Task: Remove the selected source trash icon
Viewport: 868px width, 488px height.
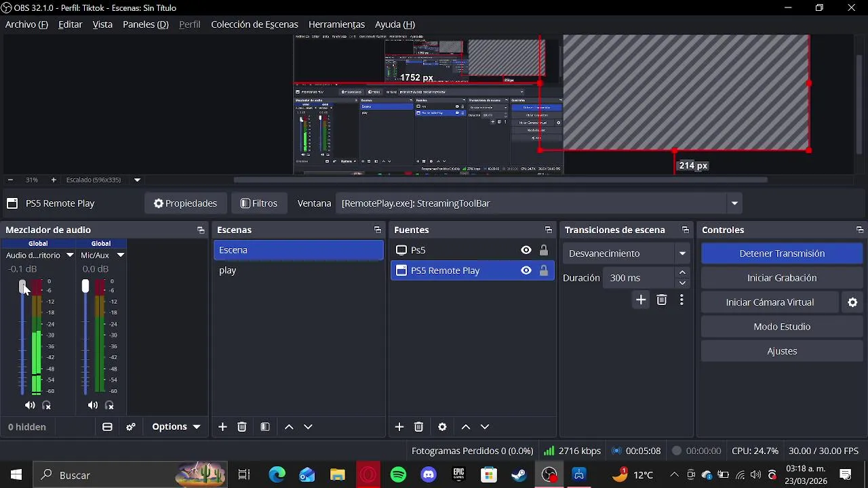Action: 419,427
